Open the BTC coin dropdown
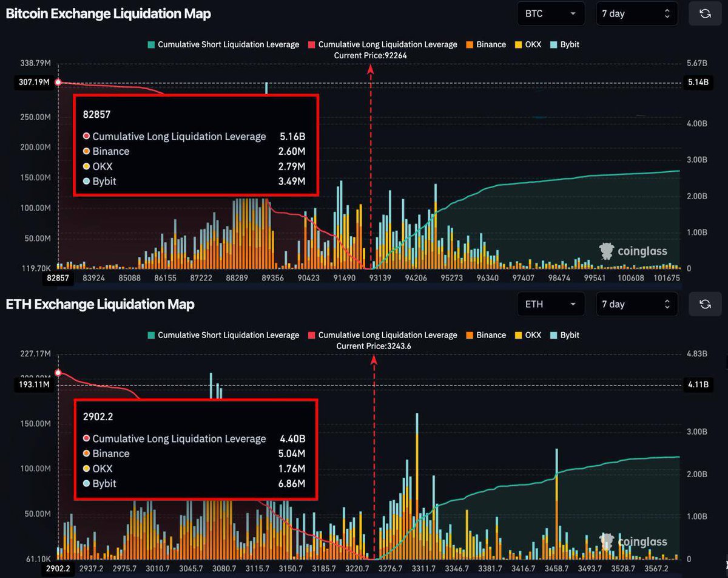Viewport: 728px width, 578px height. coord(550,13)
